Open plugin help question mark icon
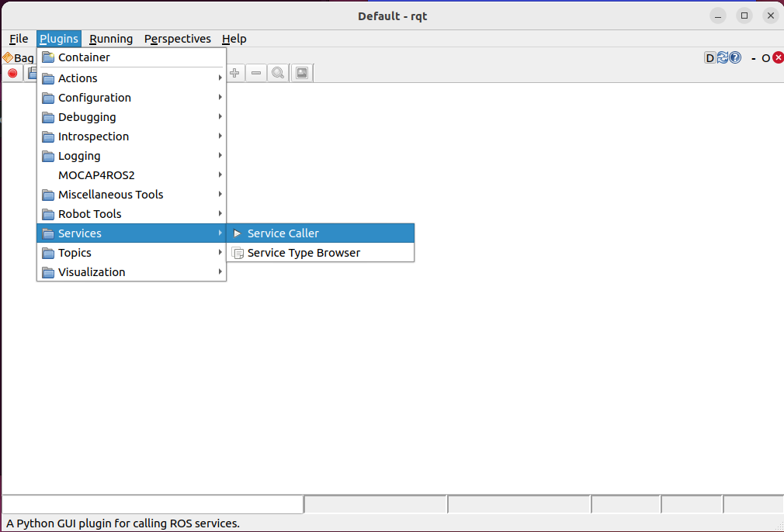The width and height of the screenshot is (784, 532). coord(735,58)
